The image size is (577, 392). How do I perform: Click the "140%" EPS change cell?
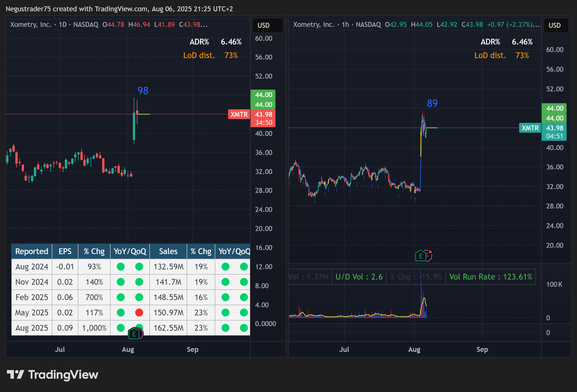(x=94, y=282)
